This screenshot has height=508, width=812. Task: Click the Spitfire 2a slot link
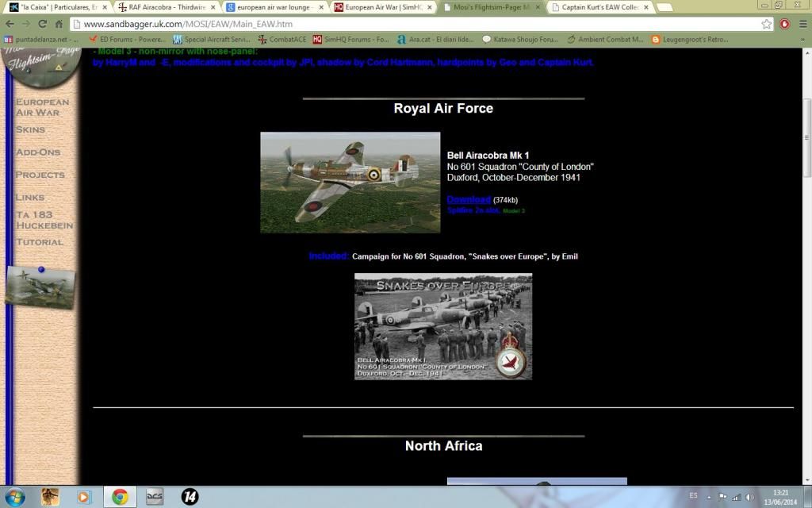point(473,210)
